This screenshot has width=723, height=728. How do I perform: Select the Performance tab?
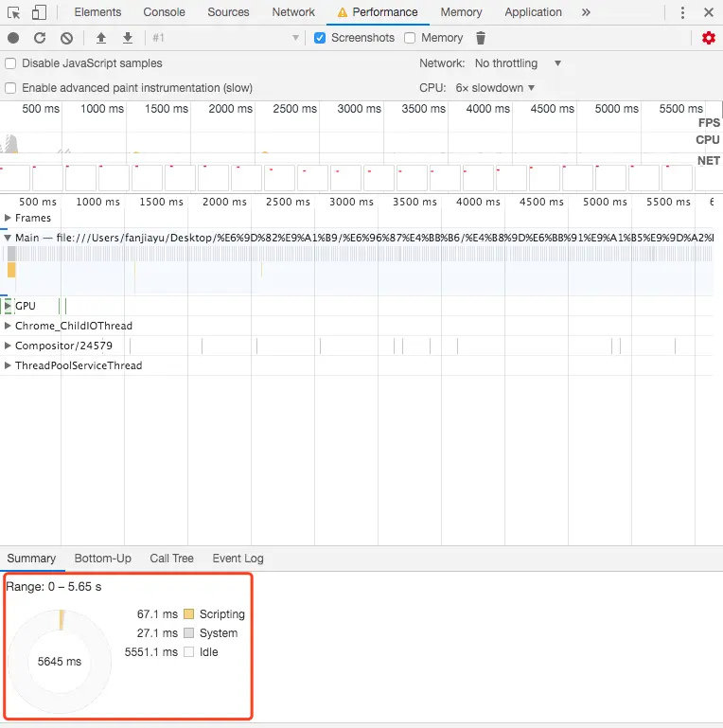coord(378,12)
